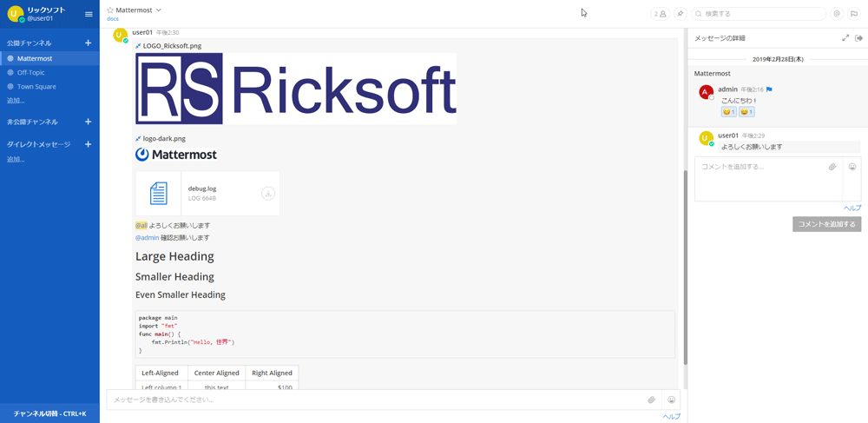Toggle the flag on admin's message
The height and width of the screenshot is (423, 868).
tap(769, 89)
